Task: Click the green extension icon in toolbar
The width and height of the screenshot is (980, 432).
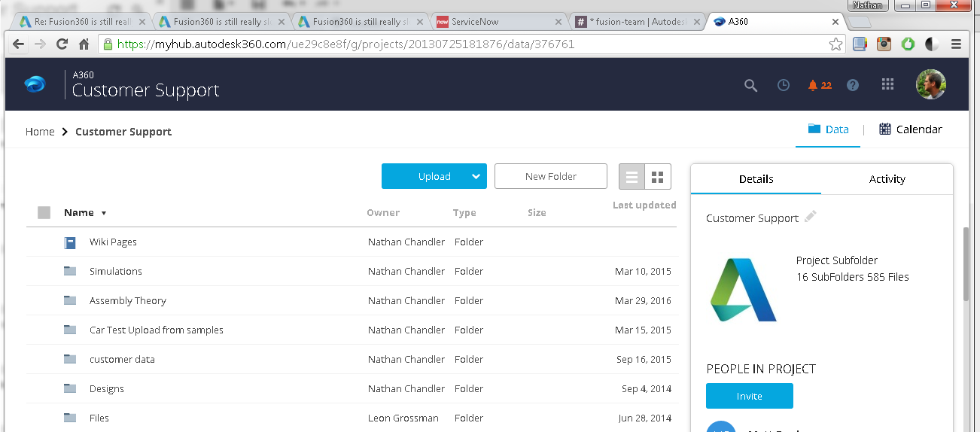Action: pyautogui.click(x=908, y=44)
